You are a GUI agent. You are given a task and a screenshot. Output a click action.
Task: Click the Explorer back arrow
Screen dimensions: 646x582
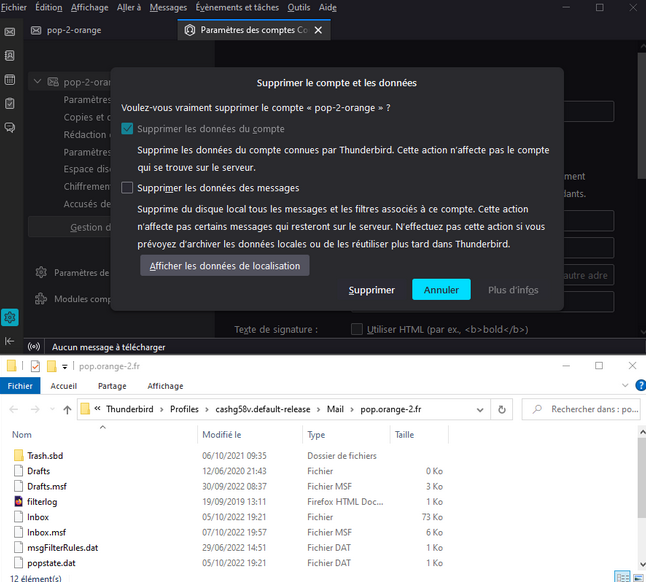click(x=14, y=409)
